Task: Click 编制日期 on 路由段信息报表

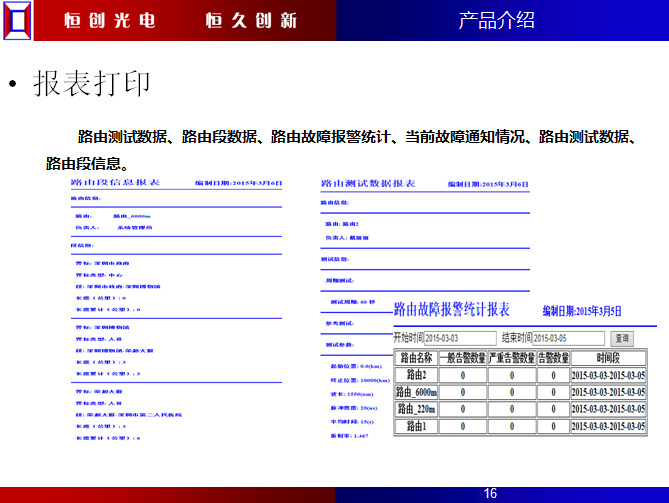Action: 239,183
